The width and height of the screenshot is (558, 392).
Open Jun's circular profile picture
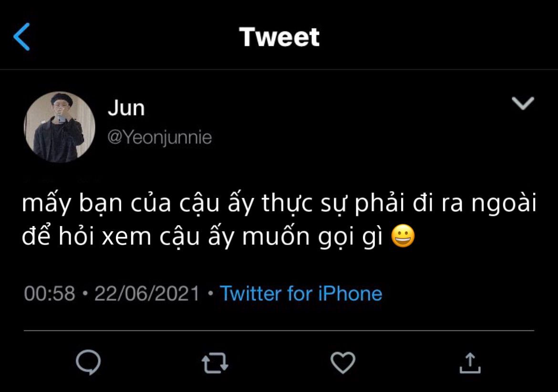point(60,127)
